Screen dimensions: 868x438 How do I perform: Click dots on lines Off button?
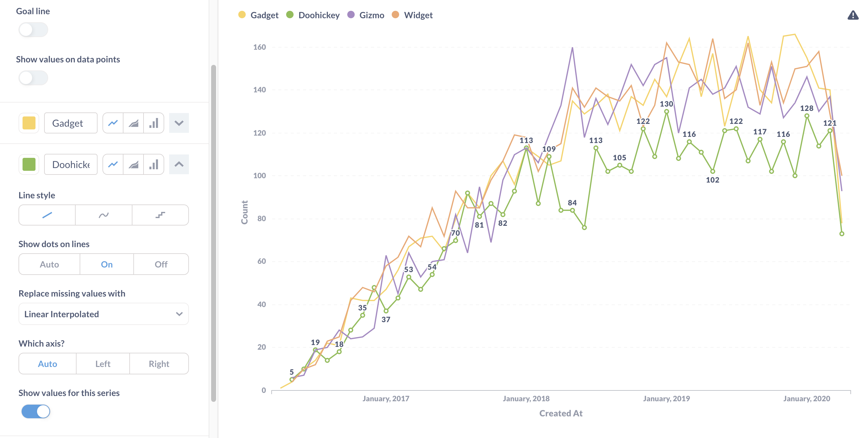point(161,264)
